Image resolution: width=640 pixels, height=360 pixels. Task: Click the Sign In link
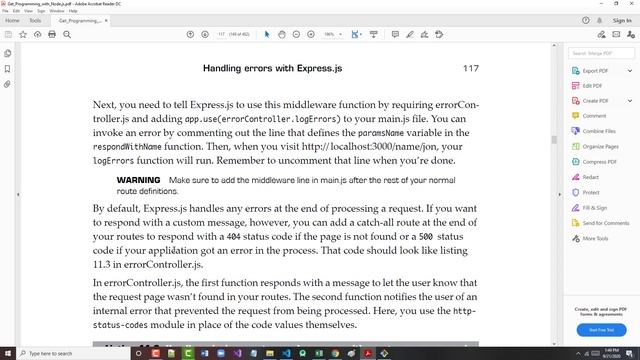622,20
